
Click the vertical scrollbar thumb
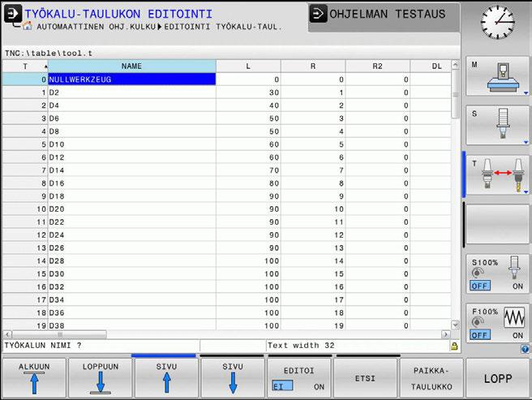[x=455, y=94]
